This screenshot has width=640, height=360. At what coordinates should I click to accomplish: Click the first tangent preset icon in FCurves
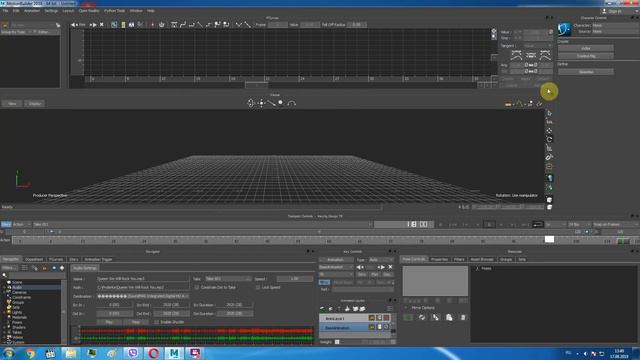516,55
